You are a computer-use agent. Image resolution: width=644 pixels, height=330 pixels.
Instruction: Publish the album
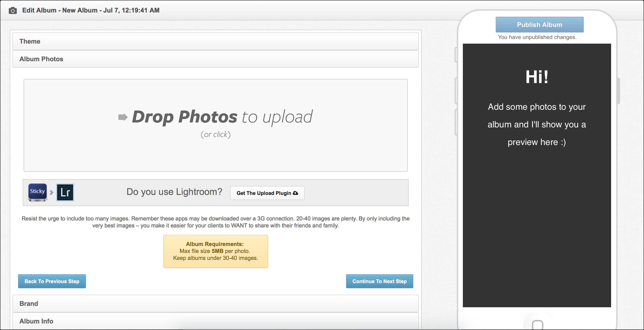pyautogui.click(x=540, y=25)
